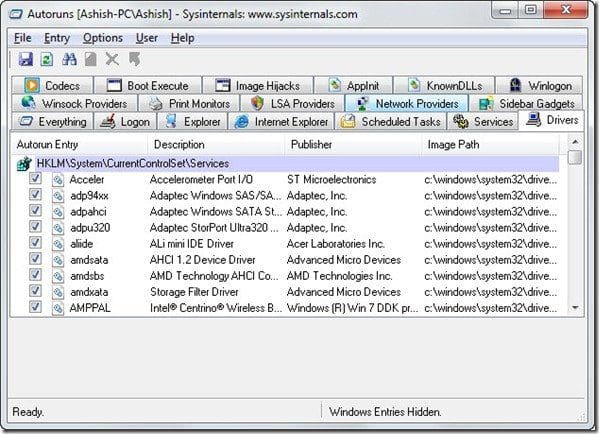Select the 'ALi mini IDE Driver' description
Screen dimensions: 599x434
click(x=192, y=244)
